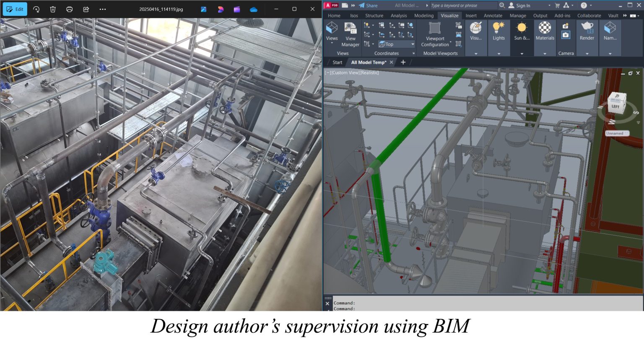The image size is (644, 344).
Task: Select the Collaborate ribbon tab
Action: (x=589, y=16)
